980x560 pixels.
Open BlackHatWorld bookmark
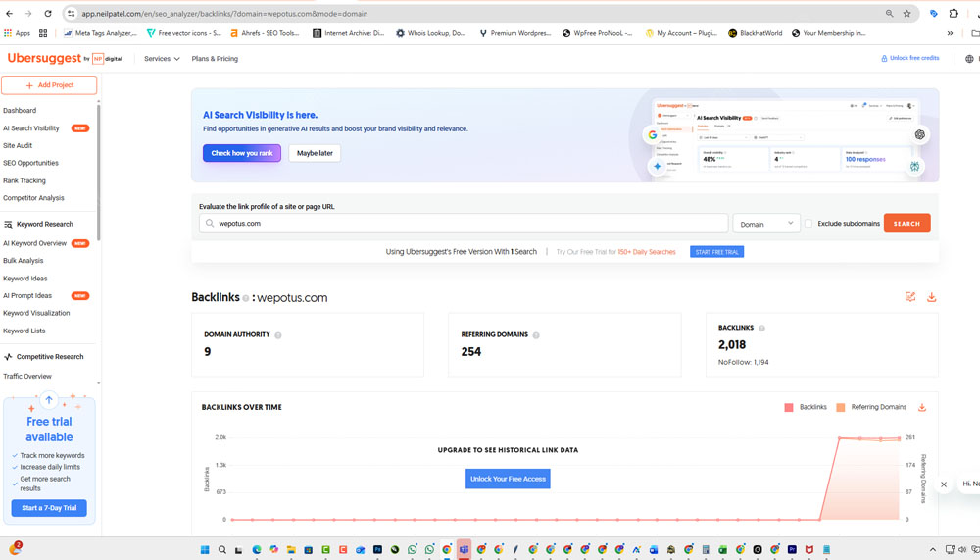tap(755, 33)
